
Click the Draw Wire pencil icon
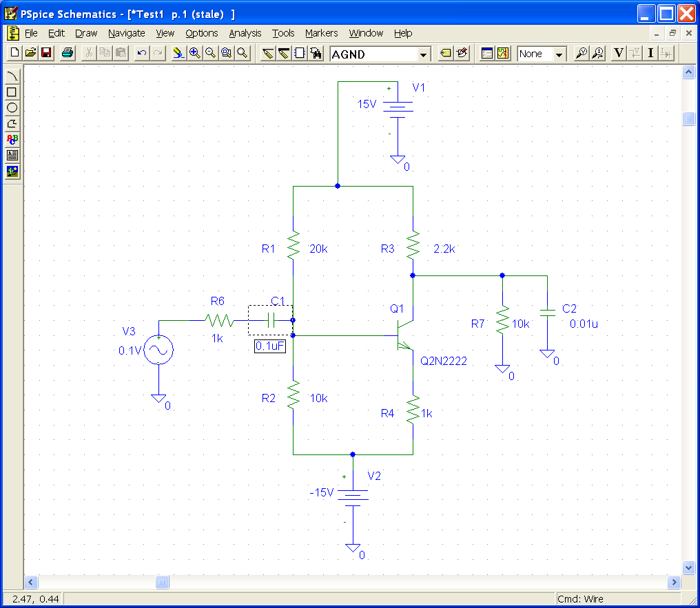pyautogui.click(x=267, y=54)
